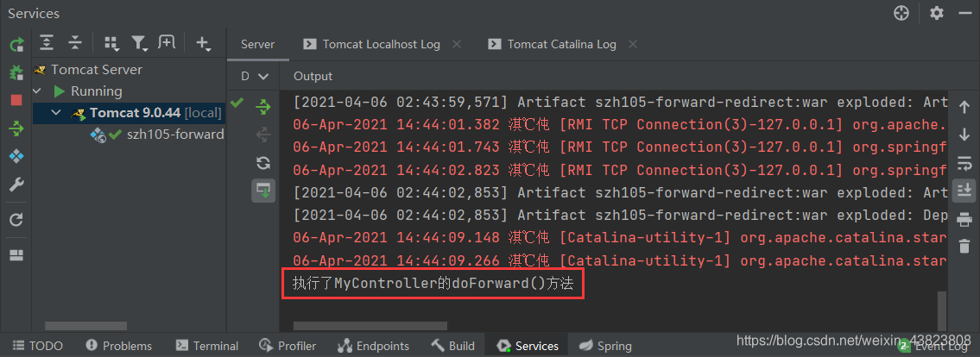Rerun the Tomcat server configuration
Viewport: 980px width, 357px height.
tap(16, 44)
